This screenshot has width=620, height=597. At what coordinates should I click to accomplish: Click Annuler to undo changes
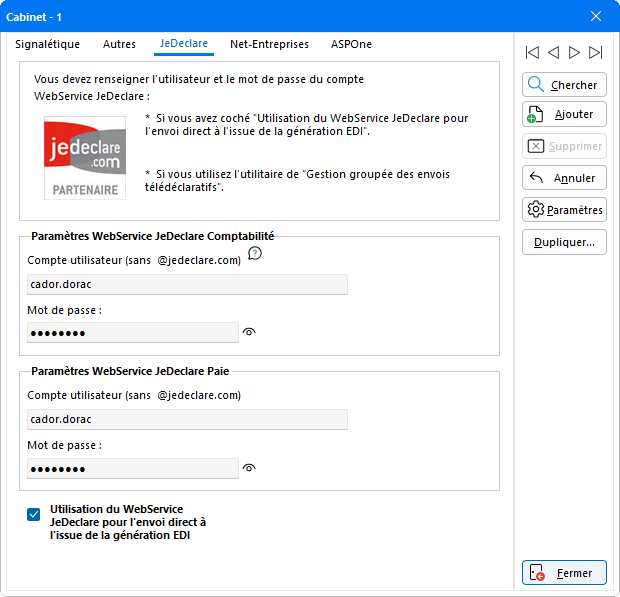[x=564, y=178]
